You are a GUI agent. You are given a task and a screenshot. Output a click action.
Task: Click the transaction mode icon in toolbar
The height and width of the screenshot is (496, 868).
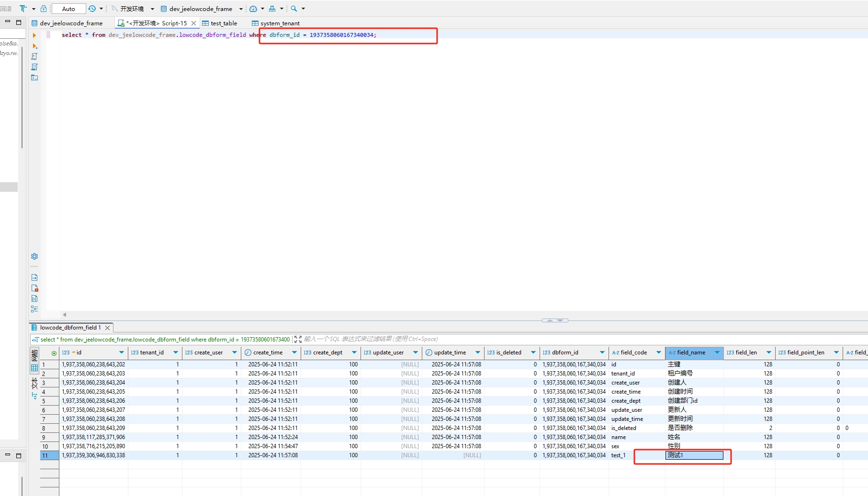23,9
